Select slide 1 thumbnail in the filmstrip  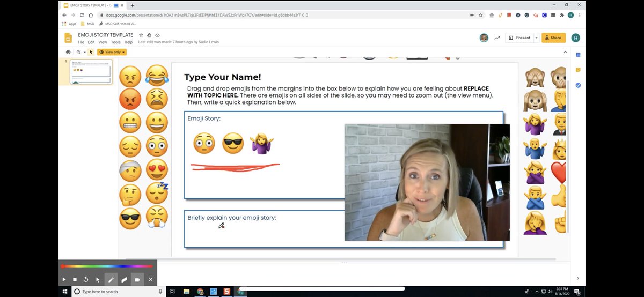click(91, 72)
